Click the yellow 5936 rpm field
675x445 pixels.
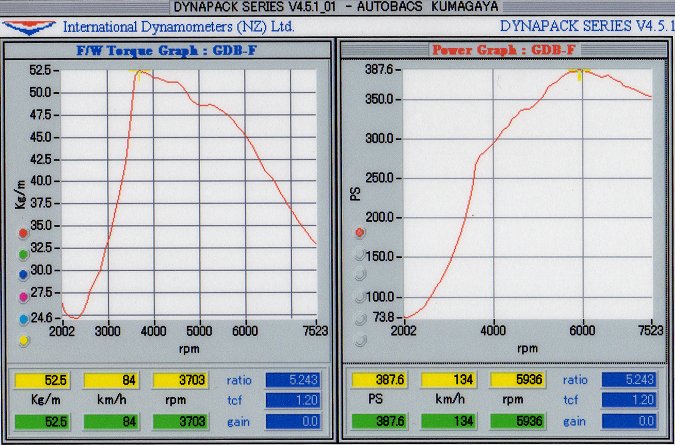click(x=517, y=380)
